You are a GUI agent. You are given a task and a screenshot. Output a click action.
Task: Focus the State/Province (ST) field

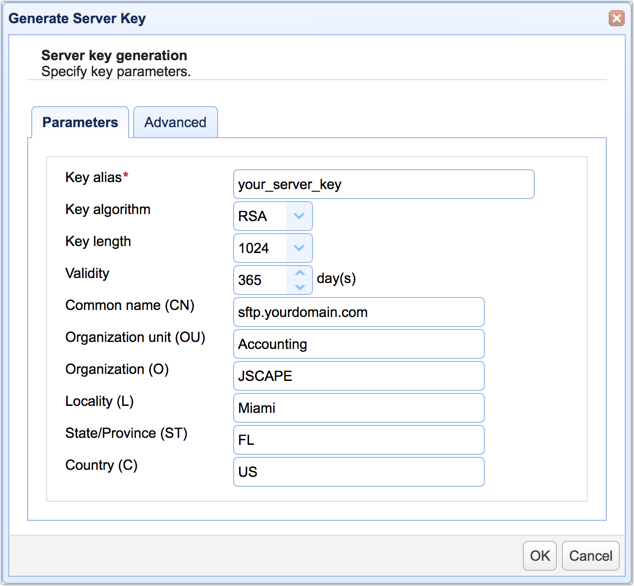358,440
